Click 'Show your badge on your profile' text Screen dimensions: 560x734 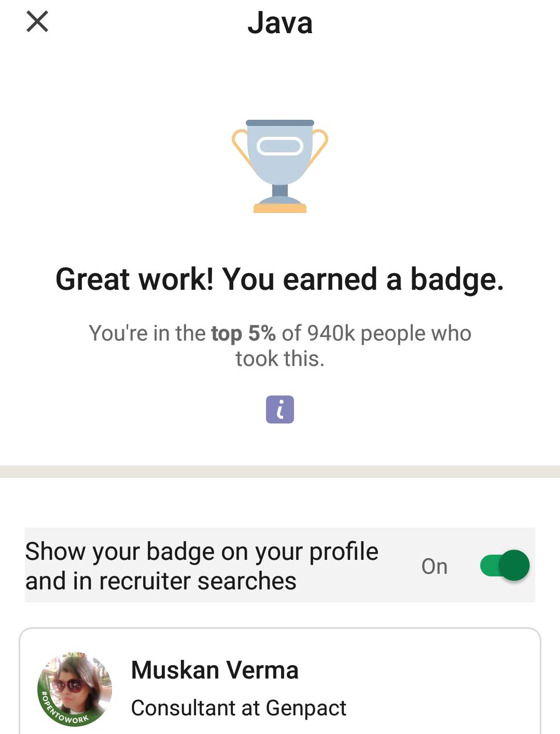202,551
